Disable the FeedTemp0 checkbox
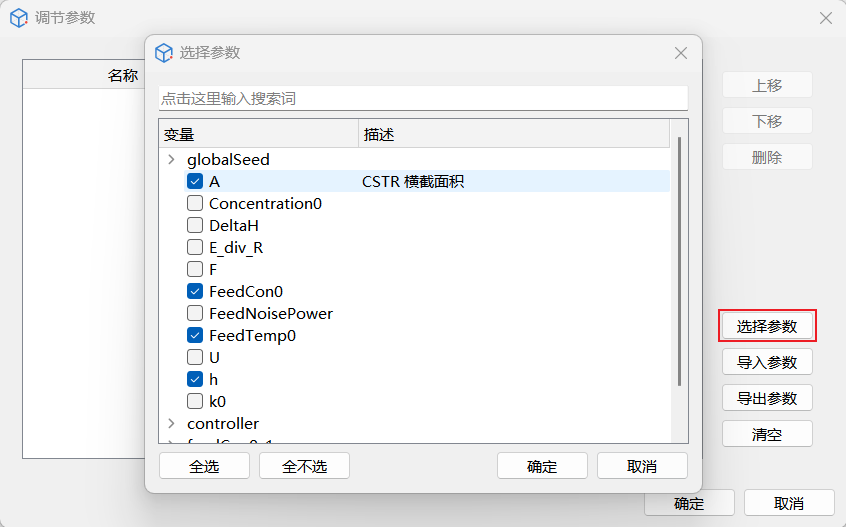 coord(195,336)
